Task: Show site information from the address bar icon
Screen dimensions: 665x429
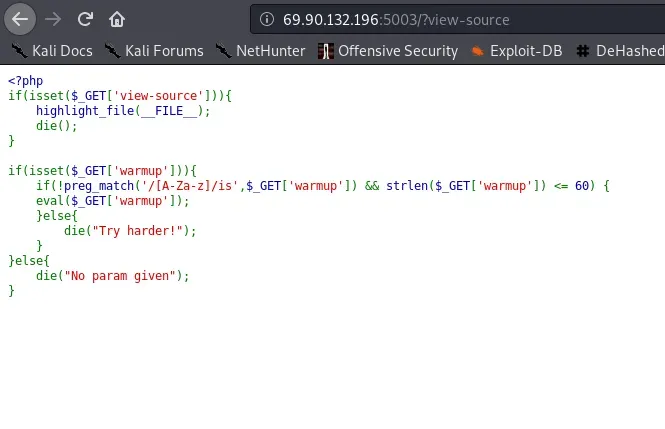Action: (265, 19)
